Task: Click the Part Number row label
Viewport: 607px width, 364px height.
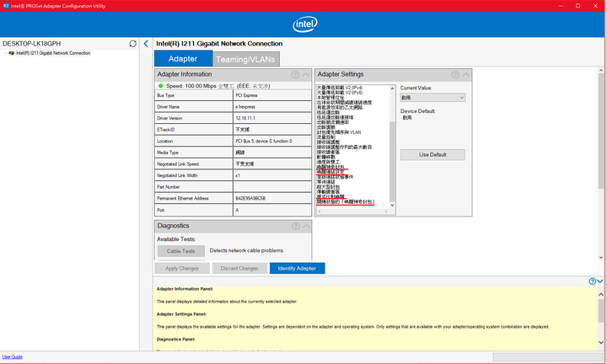Action: [168, 187]
